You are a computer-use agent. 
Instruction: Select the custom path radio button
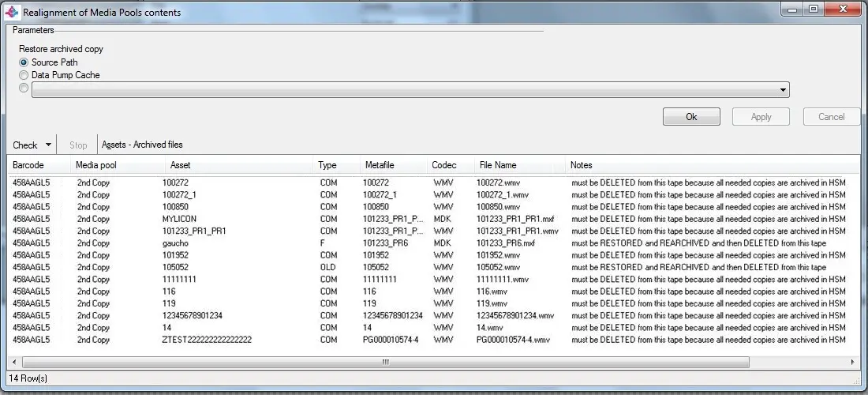tap(24, 89)
